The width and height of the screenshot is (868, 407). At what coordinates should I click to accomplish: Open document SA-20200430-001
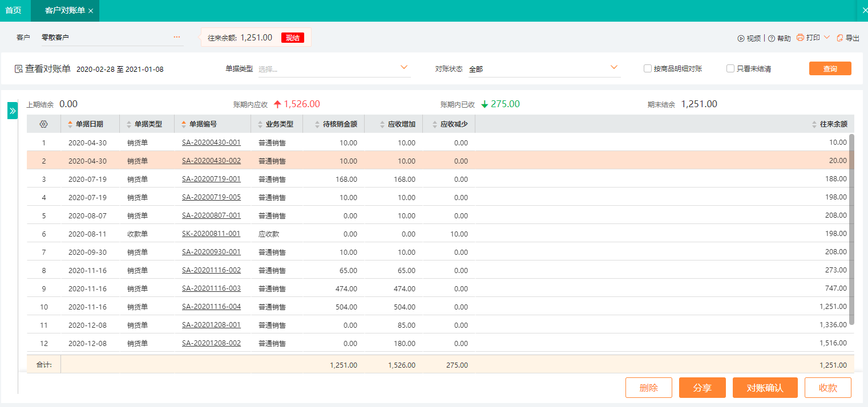[211, 143]
